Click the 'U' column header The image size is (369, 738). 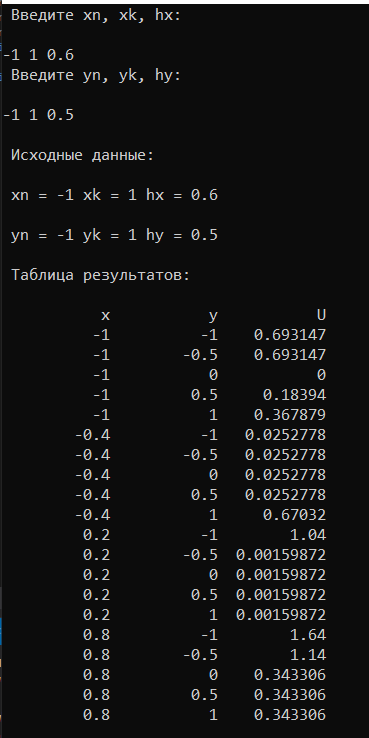pos(321,315)
